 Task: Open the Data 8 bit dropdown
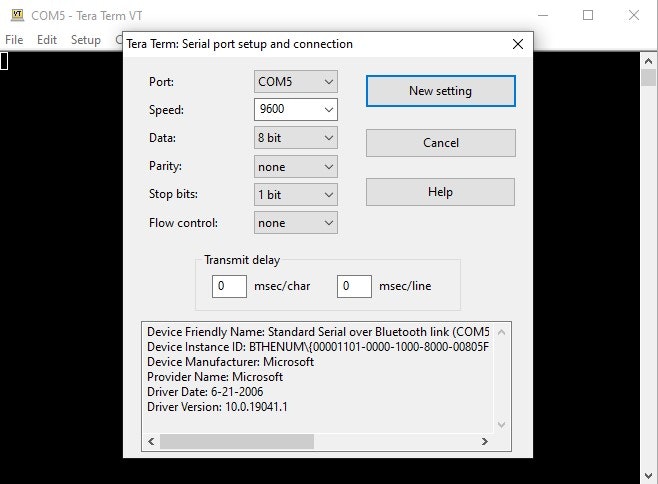pyautogui.click(x=295, y=138)
